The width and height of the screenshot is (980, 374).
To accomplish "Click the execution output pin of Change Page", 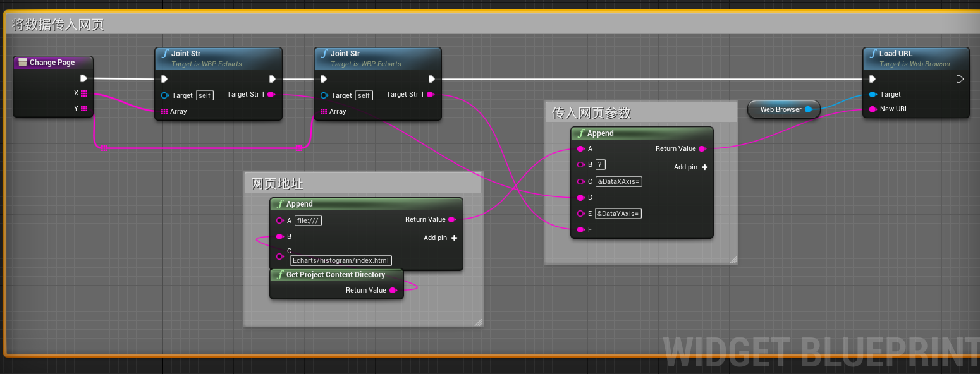I will click(83, 78).
